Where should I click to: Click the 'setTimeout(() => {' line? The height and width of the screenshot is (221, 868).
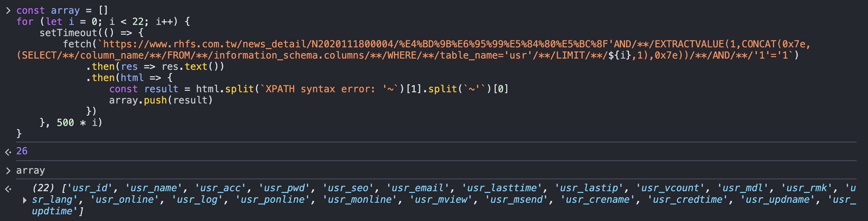coord(91,33)
